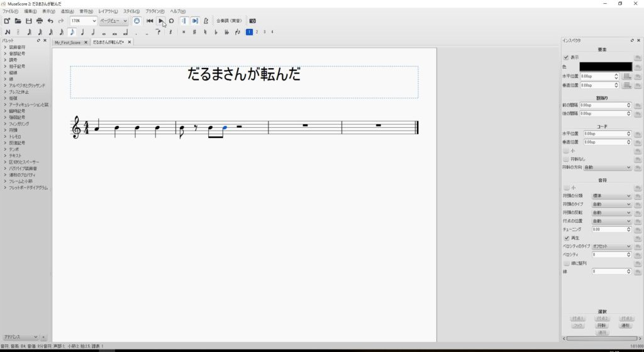The height and width of the screenshot is (352, 644).
Task: Select the quarter note duration
Action: pyautogui.click(x=82, y=32)
